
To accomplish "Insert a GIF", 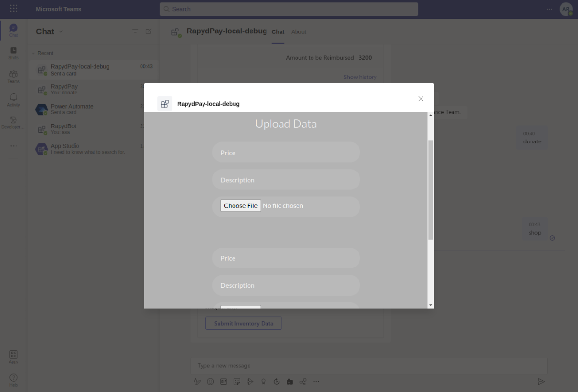I will click(x=223, y=382).
